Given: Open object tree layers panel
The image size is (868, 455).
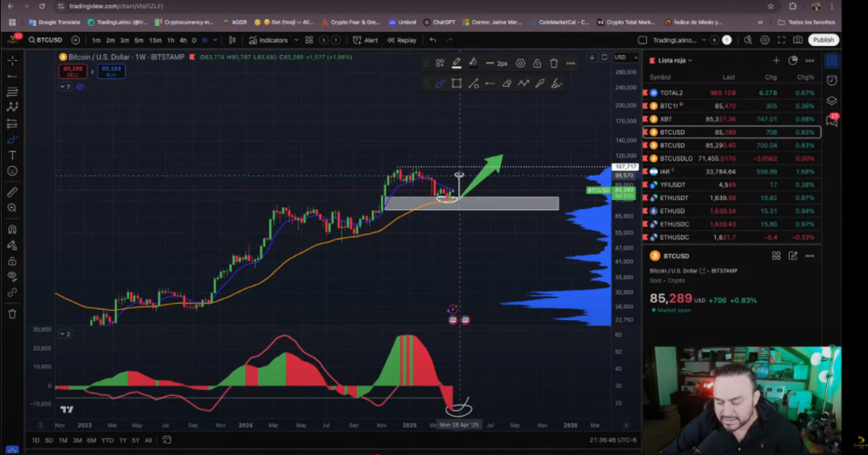Looking at the screenshot, I should (831, 101).
